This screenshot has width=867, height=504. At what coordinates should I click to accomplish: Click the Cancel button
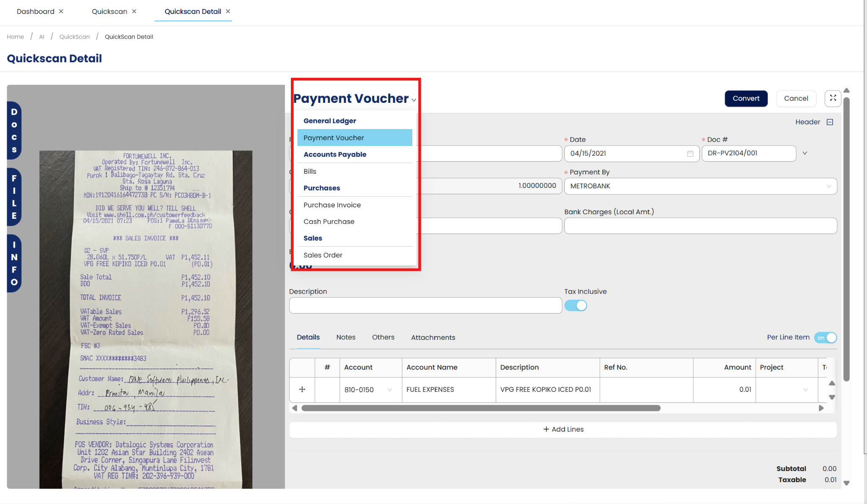(x=796, y=99)
